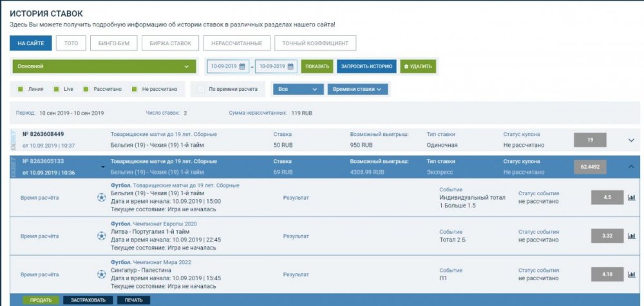Toggle the Live filter checkbox

(56, 89)
